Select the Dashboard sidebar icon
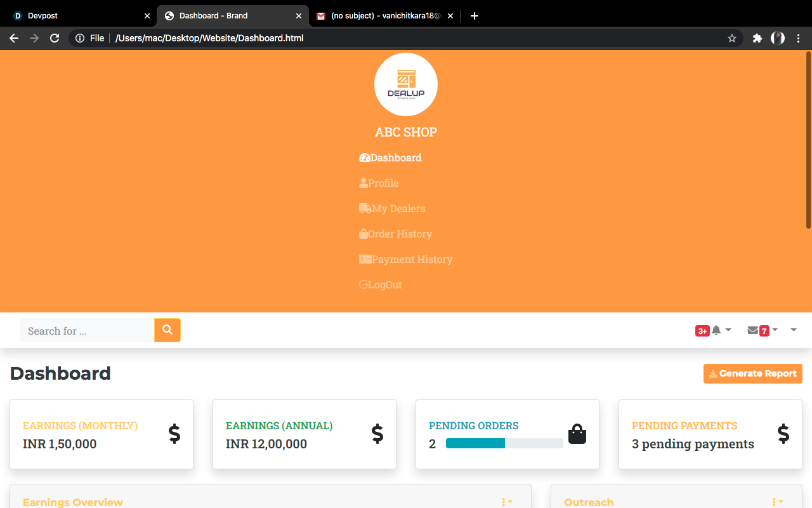Image resolution: width=812 pixels, height=508 pixels. click(x=364, y=157)
